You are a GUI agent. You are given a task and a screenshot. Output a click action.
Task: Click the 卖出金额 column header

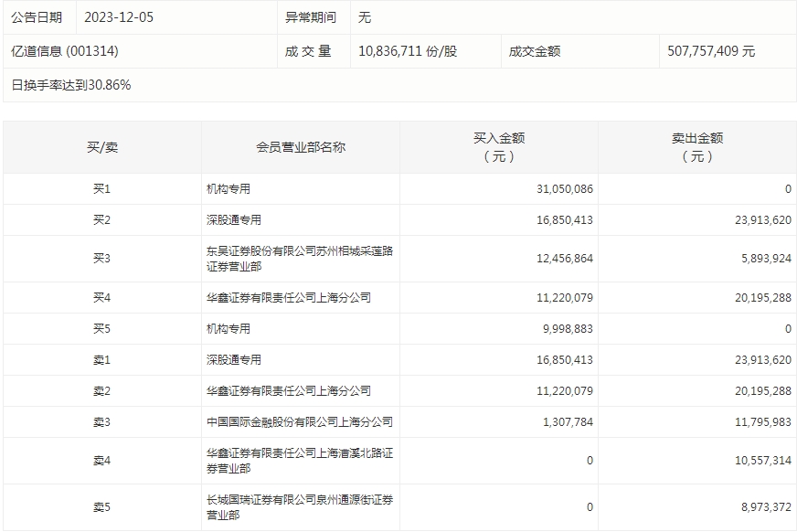[x=696, y=147]
